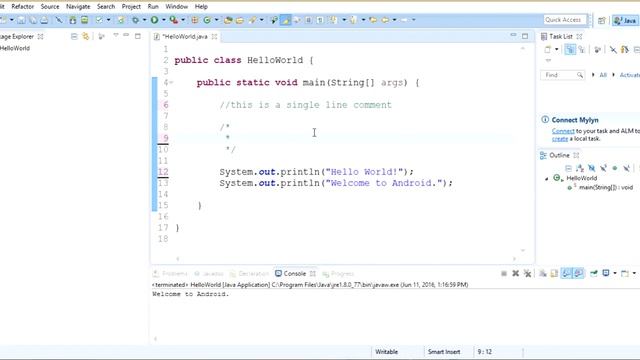Click Remove All Terminated Launches in Console
The height and width of the screenshot is (360, 640).
tap(527, 273)
